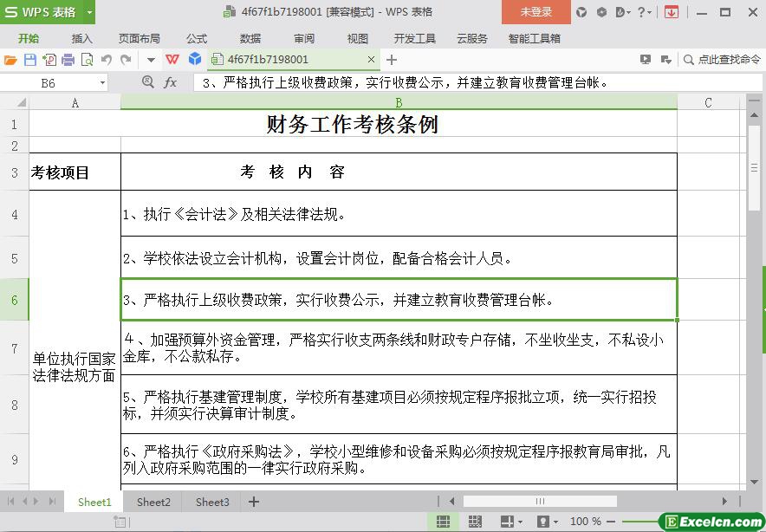Click the Save icon

point(29,60)
